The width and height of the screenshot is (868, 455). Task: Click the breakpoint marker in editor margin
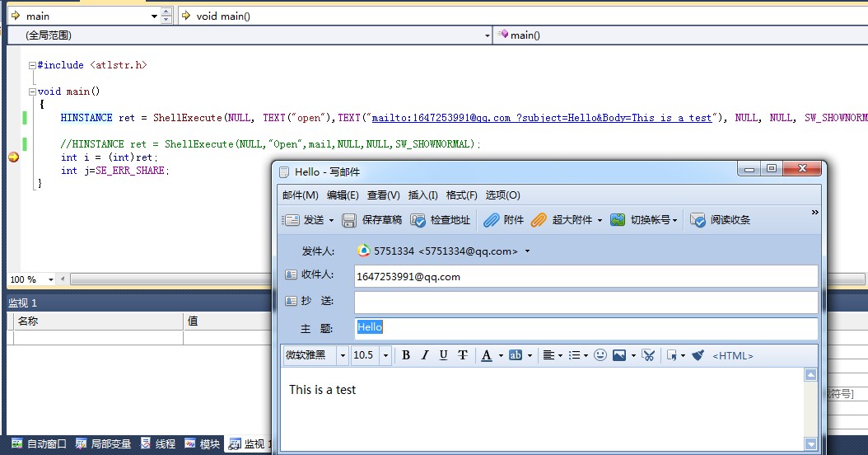click(14, 157)
